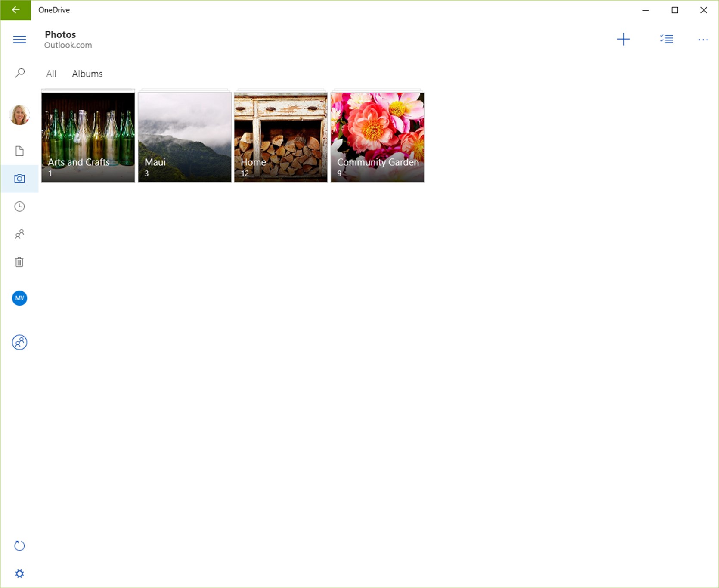Toggle the navigation pane with the hamburger
Screen dimensions: 719x588
(19, 39)
